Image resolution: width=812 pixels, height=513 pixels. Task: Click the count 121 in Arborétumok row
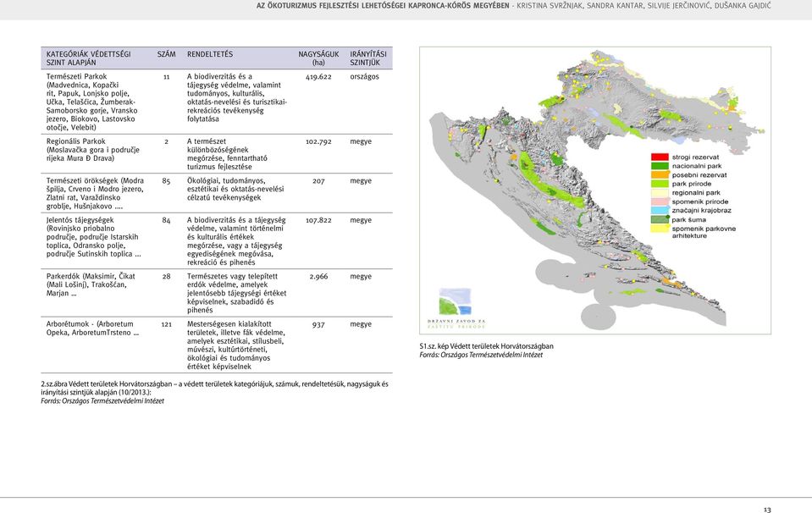click(166, 324)
